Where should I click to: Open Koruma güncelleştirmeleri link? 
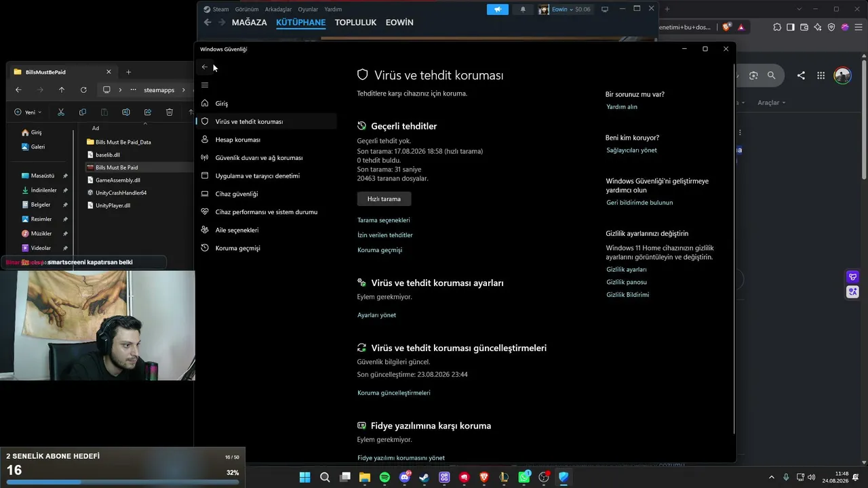pyautogui.click(x=394, y=393)
